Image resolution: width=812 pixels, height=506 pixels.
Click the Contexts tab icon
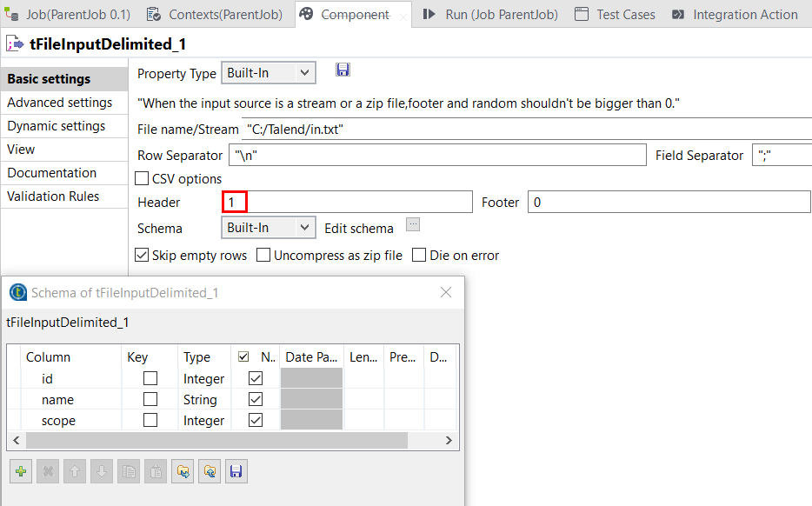tap(154, 14)
